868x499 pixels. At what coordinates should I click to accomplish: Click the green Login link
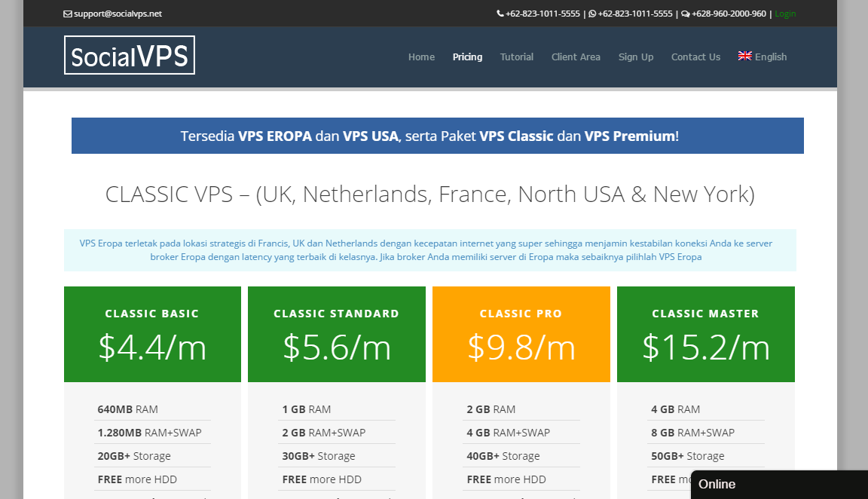point(785,14)
